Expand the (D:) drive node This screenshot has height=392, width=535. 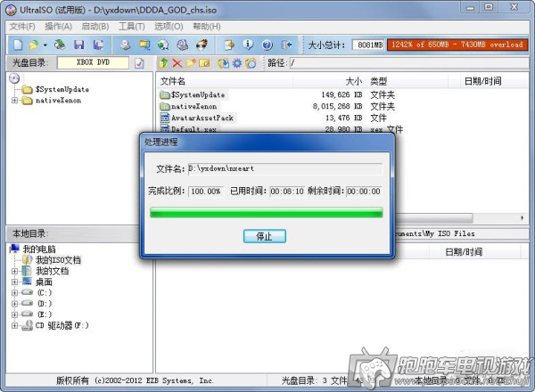coord(14,304)
